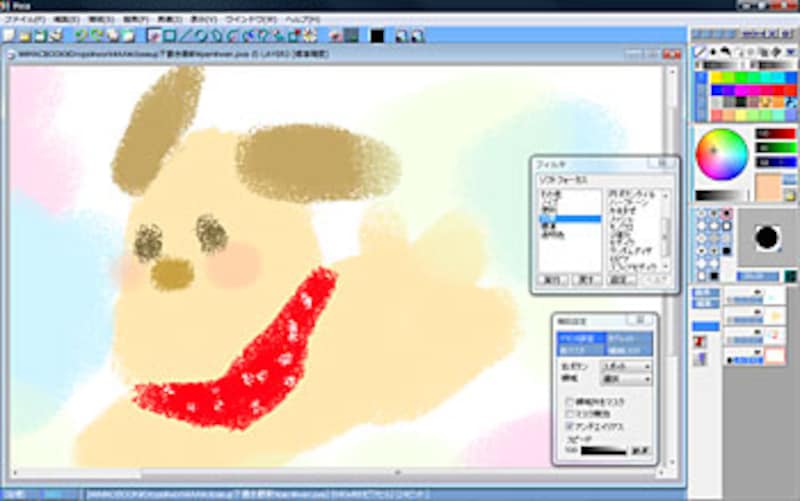Screen dimensions: 800x501
Task: Select the straight line tool
Action: point(185,36)
